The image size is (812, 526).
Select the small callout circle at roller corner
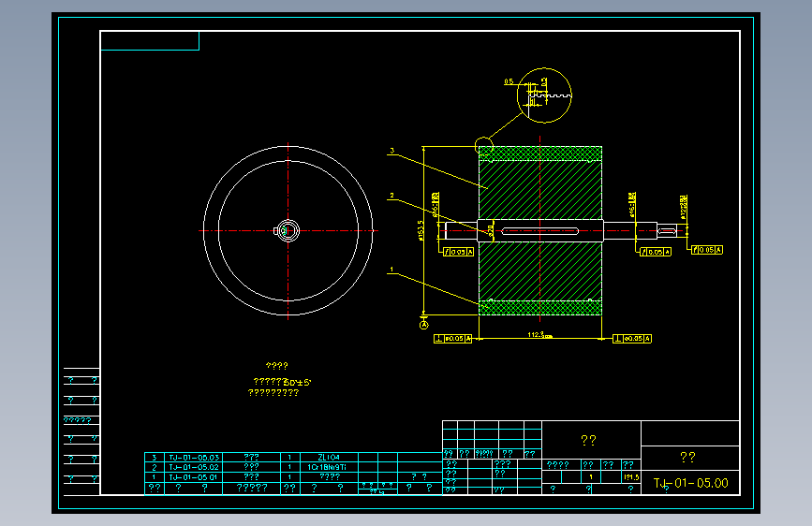pyautogui.click(x=483, y=145)
